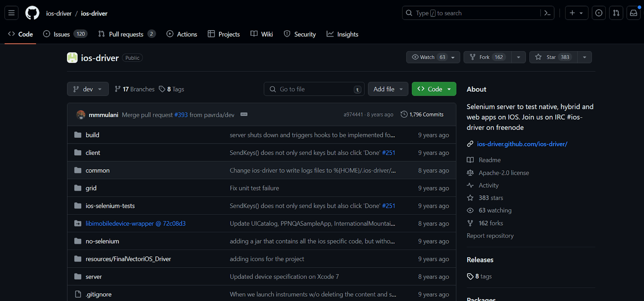Viewport: 644px width, 301px height.
Task: Open the server folder
Action: coord(93,276)
